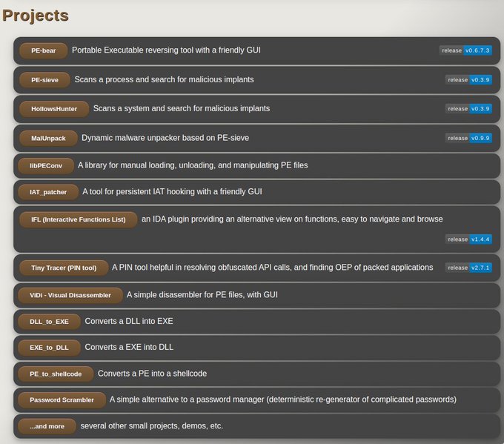Click the password manager alternative description

pos(283,400)
